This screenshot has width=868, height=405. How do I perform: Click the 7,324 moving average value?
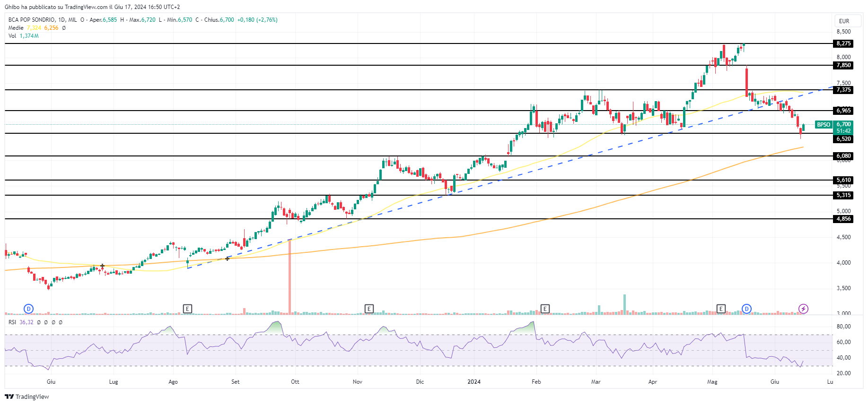(x=34, y=28)
